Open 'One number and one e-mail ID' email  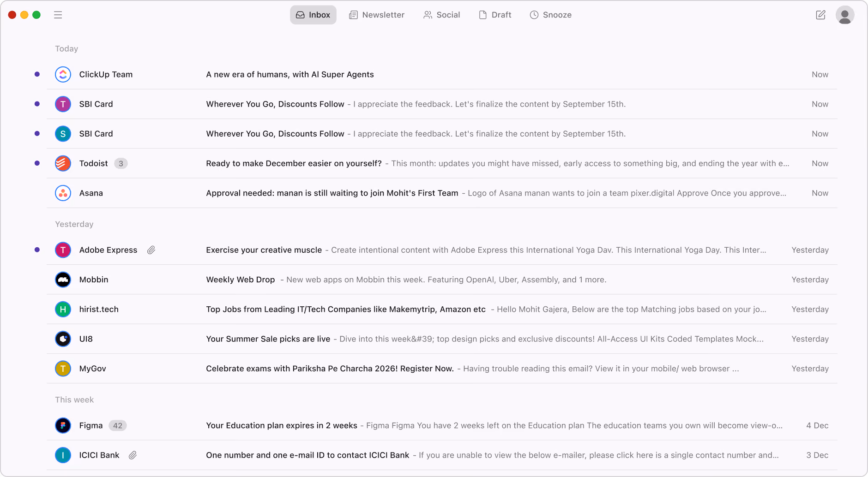coord(307,455)
